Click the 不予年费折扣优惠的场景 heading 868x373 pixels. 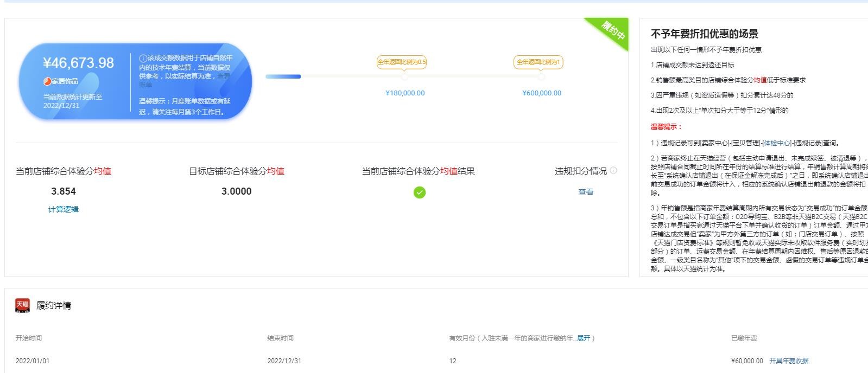pyautogui.click(x=705, y=34)
